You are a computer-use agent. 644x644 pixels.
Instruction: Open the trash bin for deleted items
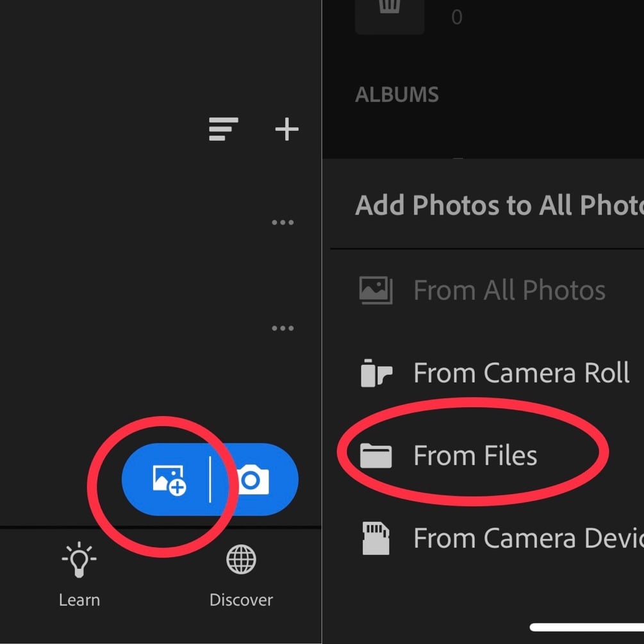[x=388, y=9]
